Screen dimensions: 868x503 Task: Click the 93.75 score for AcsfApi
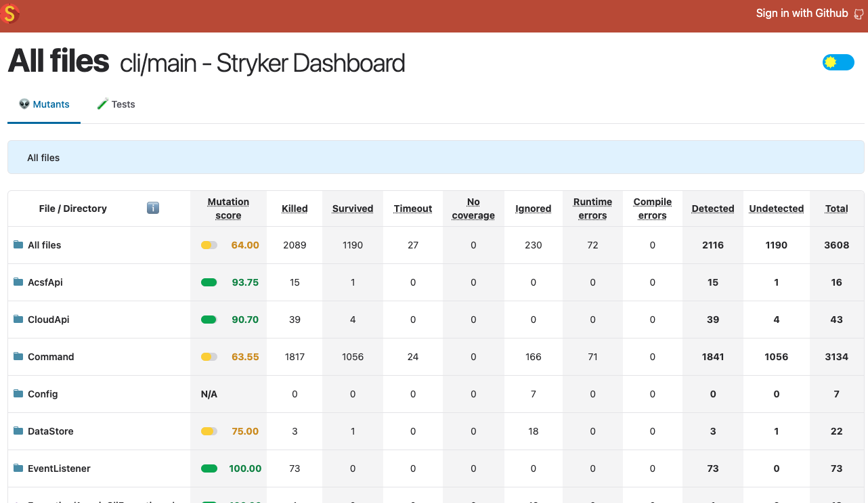pos(245,282)
